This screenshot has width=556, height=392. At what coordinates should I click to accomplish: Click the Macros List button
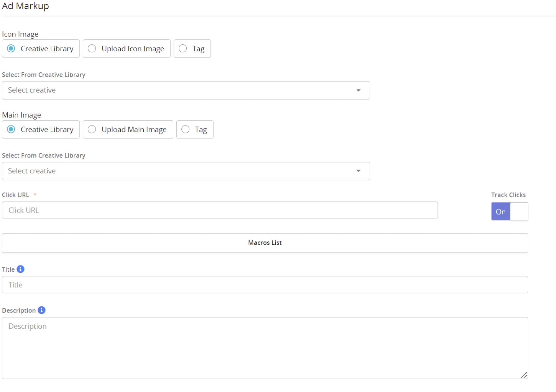click(x=265, y=243)
